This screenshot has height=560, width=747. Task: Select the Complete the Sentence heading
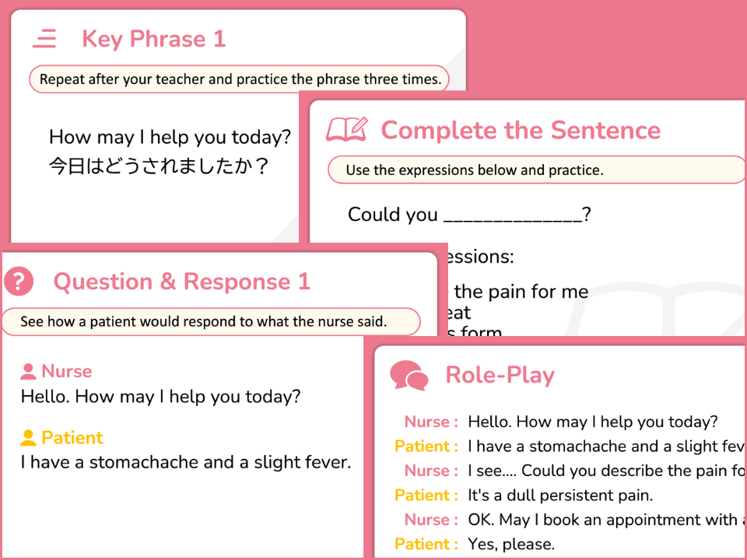520,130
